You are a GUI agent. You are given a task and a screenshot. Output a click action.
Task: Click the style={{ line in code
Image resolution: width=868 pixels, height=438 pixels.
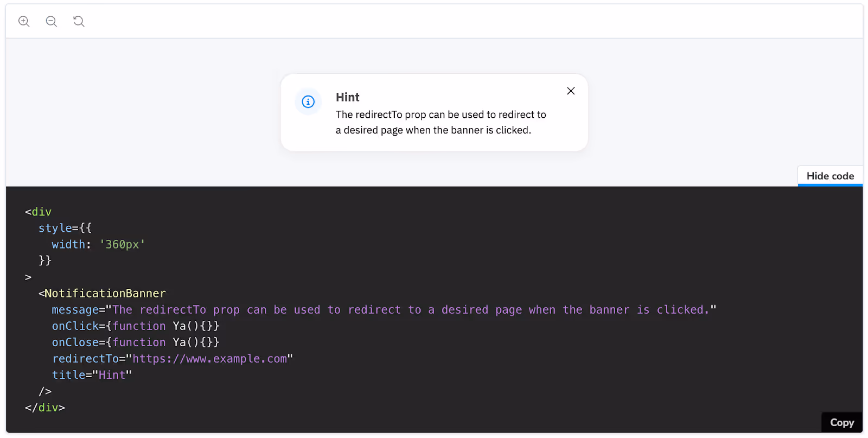click(65, 228)
